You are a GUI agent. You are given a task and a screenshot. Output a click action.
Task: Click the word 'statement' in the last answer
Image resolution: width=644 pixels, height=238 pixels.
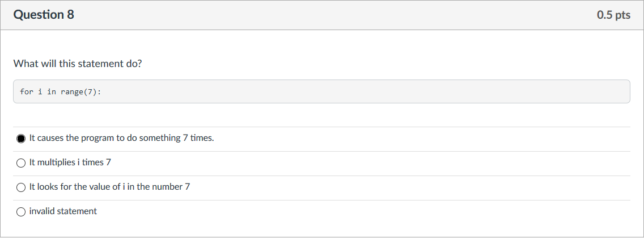77,211
